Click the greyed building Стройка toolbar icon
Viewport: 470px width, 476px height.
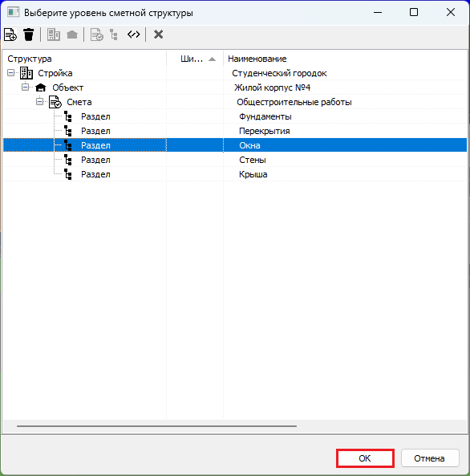54,35
